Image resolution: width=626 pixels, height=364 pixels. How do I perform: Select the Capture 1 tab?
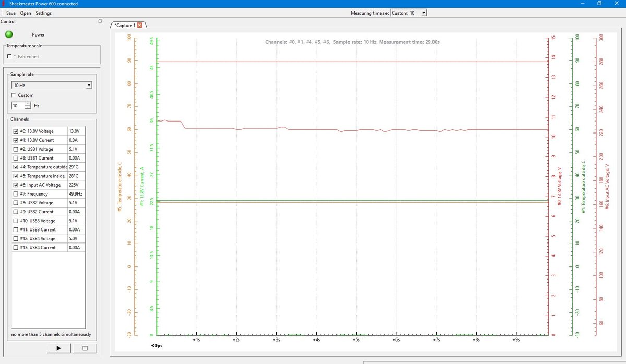(125, 25)
